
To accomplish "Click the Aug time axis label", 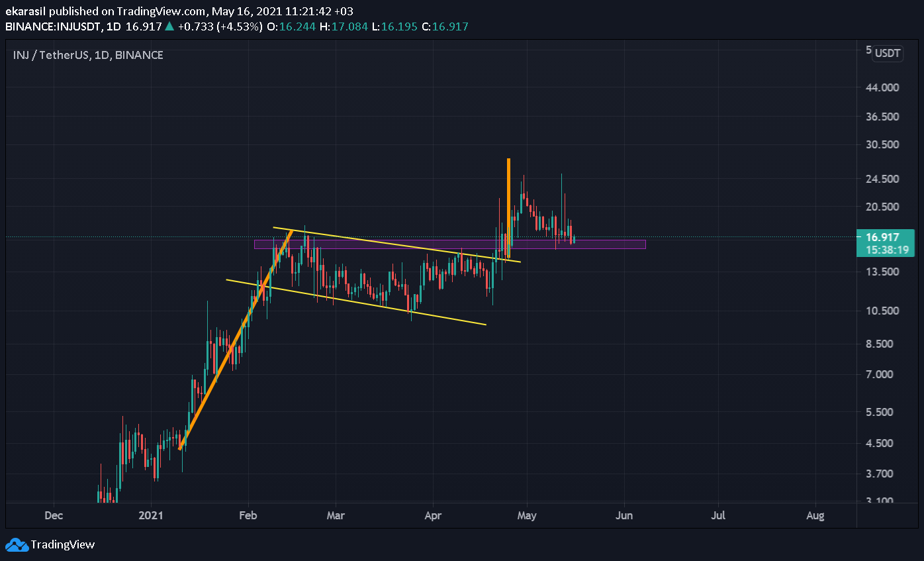I will (x=815, y=515).
